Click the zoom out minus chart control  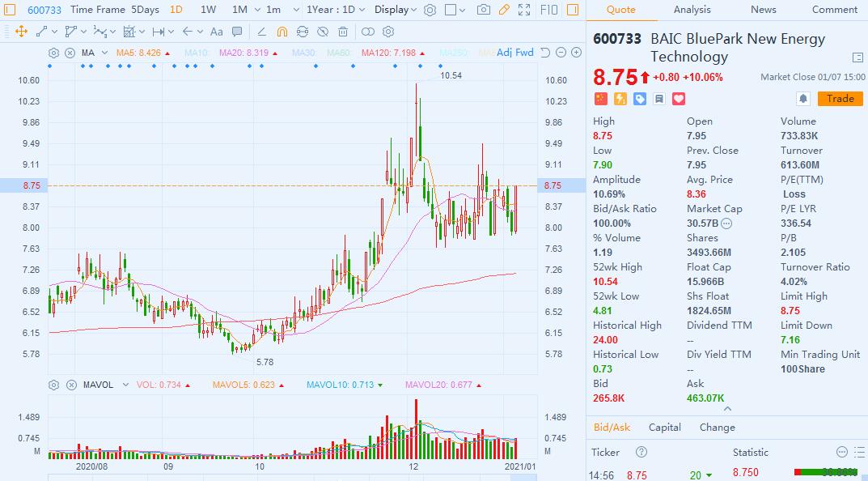(560, 53)
